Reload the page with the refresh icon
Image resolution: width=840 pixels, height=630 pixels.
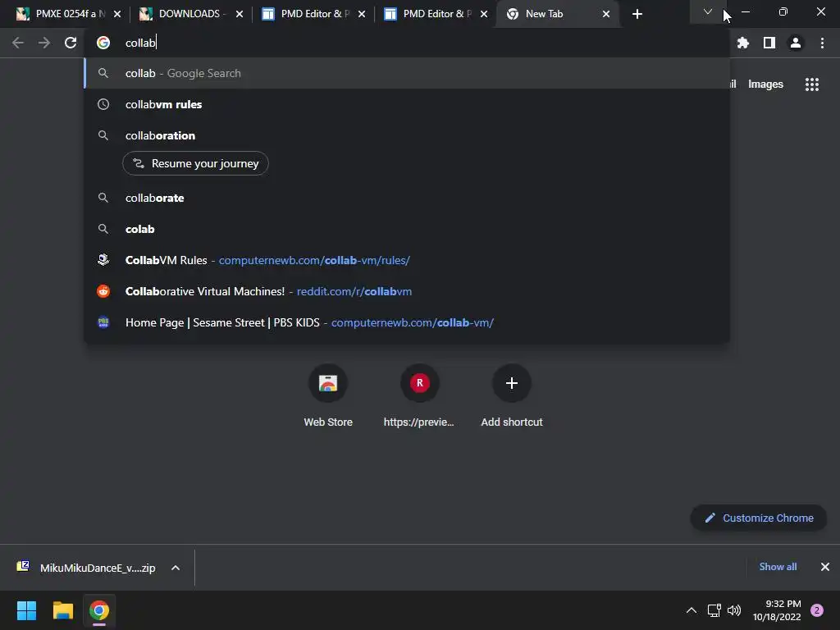pos(71,43)
